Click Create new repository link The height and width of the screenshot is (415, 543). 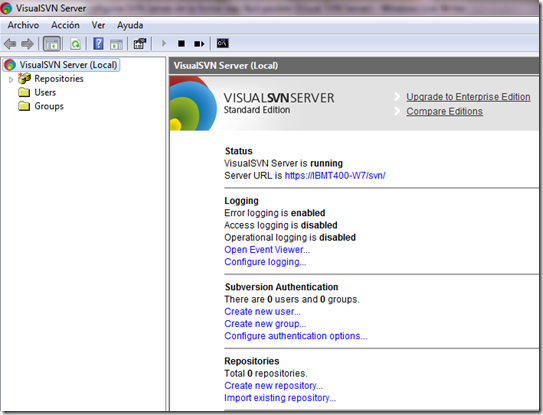(x=274, y=386)
